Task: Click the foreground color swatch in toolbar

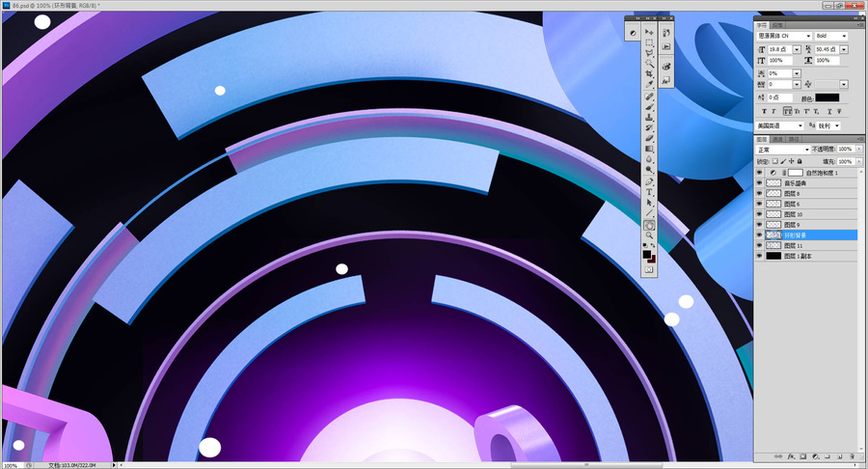Action: tap(646, 254)
